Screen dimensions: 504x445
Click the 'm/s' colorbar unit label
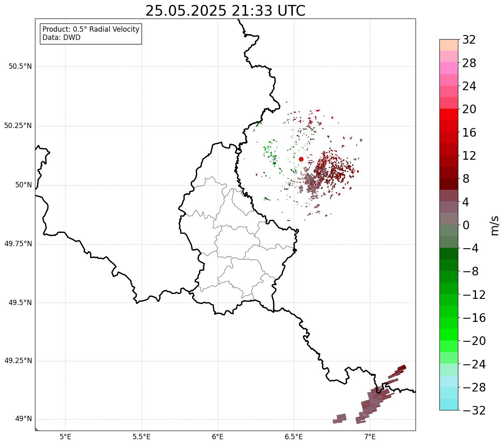[495, 225]
